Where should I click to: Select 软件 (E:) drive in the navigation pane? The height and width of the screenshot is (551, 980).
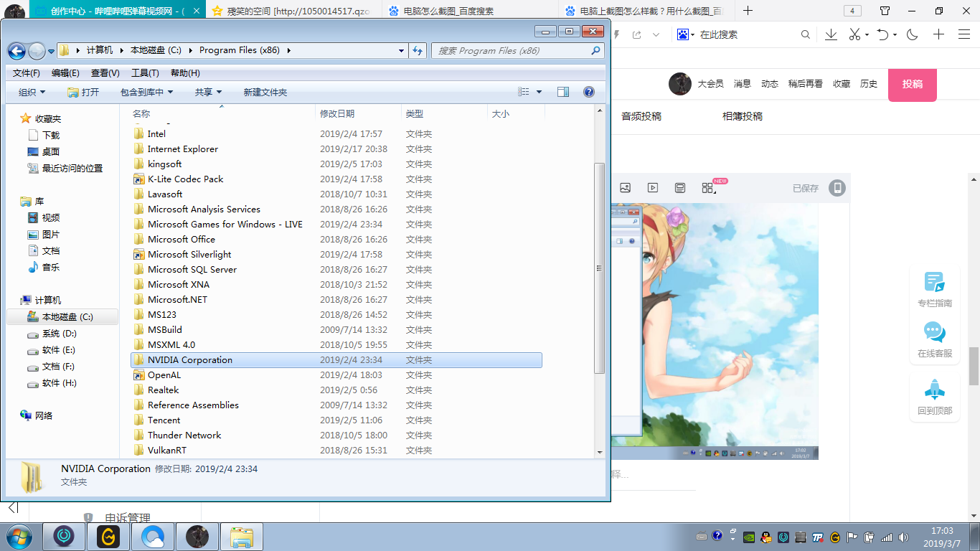click(x=59, y=350)
